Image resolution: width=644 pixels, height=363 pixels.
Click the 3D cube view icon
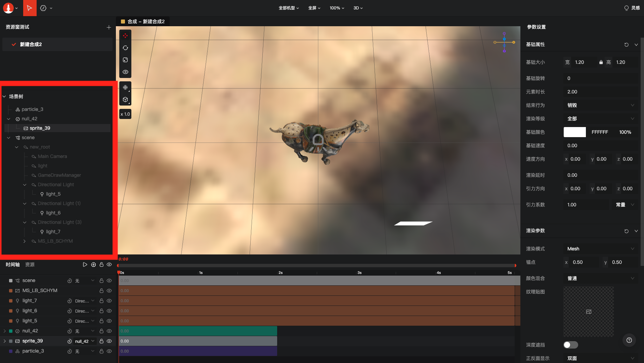pos(125,99)
